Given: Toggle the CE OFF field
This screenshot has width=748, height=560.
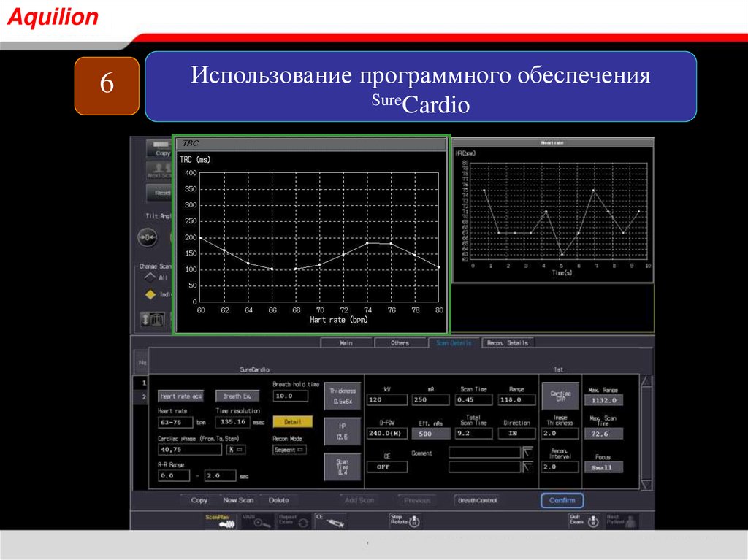Looking at the screenshot, I should click(387, 467).
